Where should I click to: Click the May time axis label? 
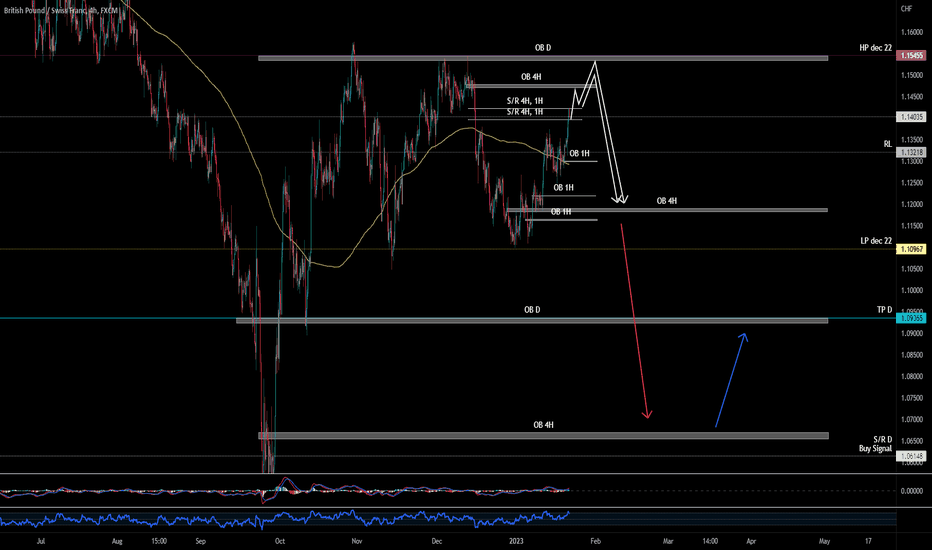(824, 541)
